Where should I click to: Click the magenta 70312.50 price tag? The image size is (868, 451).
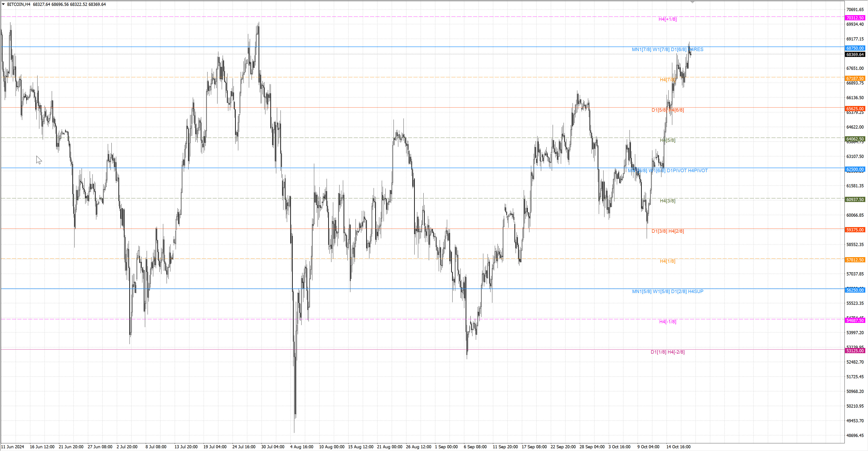point(855,18)
